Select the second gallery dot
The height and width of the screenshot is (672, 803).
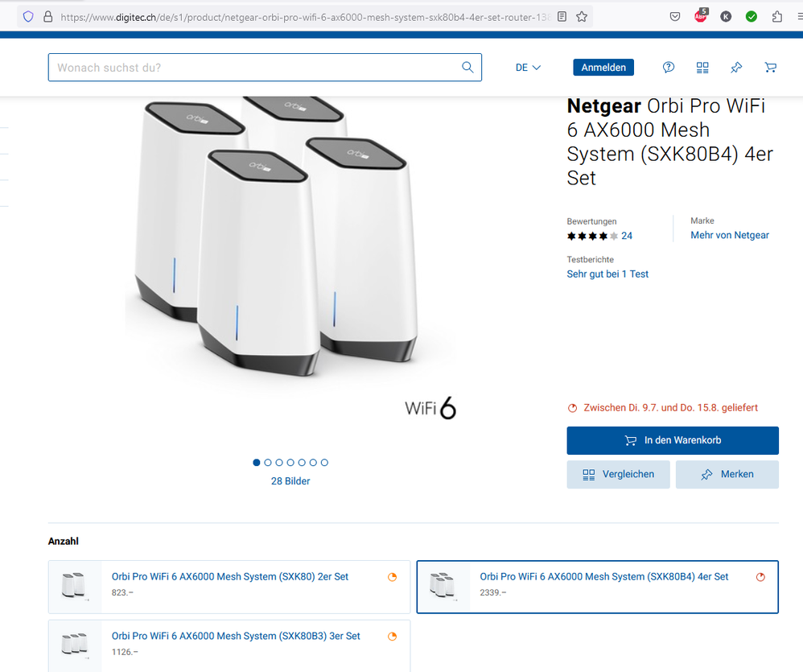[268, 463]
